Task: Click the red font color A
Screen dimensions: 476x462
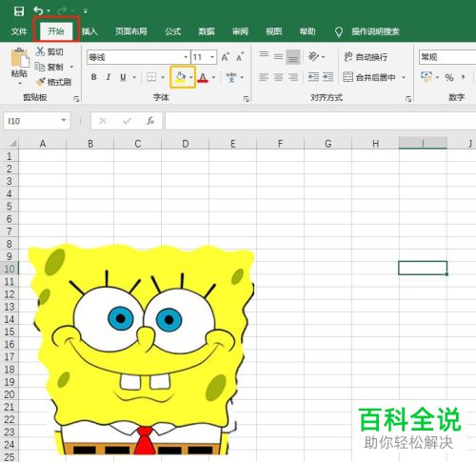Action: pyautogui.click(x=203, y=77)
